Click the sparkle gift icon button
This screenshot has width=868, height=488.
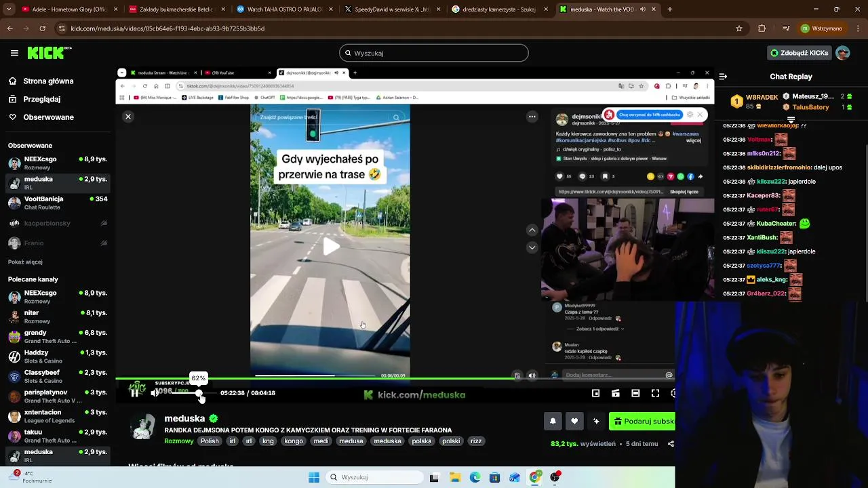(596, 421)
